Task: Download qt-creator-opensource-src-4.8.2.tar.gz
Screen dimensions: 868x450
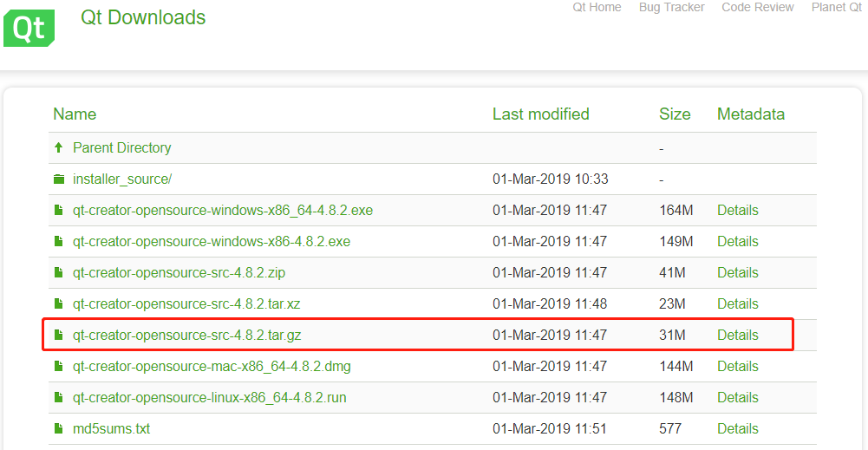Action: tap(187, 335)
